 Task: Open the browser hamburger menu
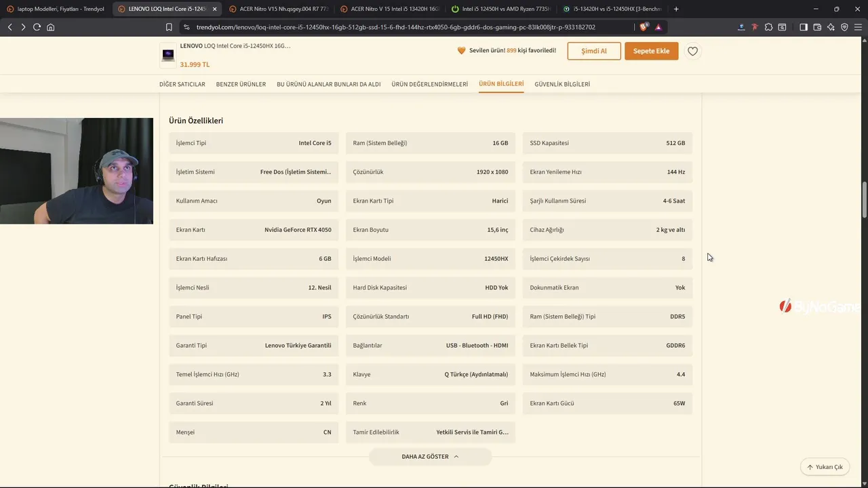(858, 27)
